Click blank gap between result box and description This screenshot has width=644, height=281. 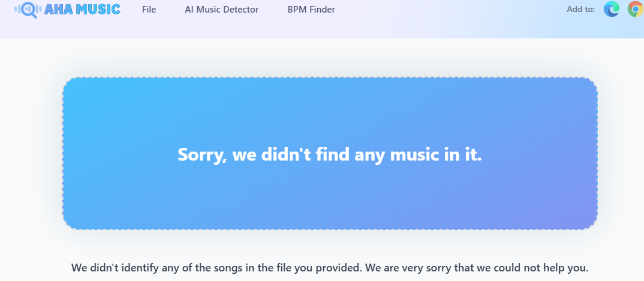(x=330, y=244)
